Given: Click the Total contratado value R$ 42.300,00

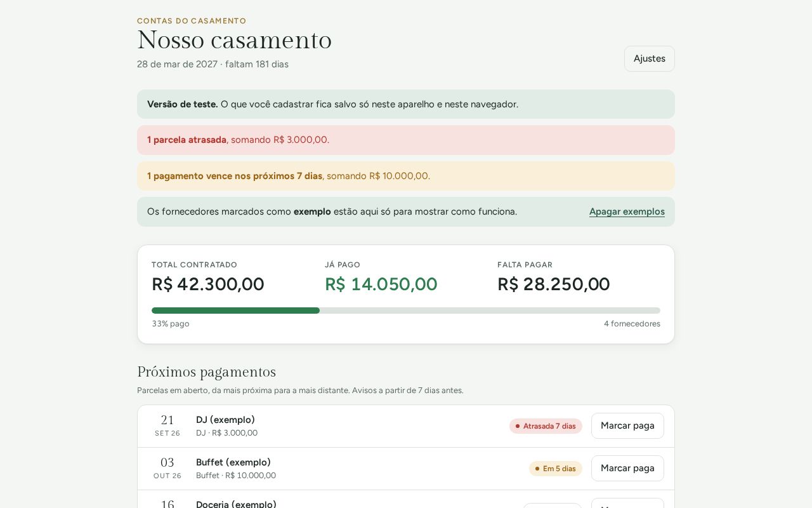Looking at the screenshot, I should click(208, 284).
